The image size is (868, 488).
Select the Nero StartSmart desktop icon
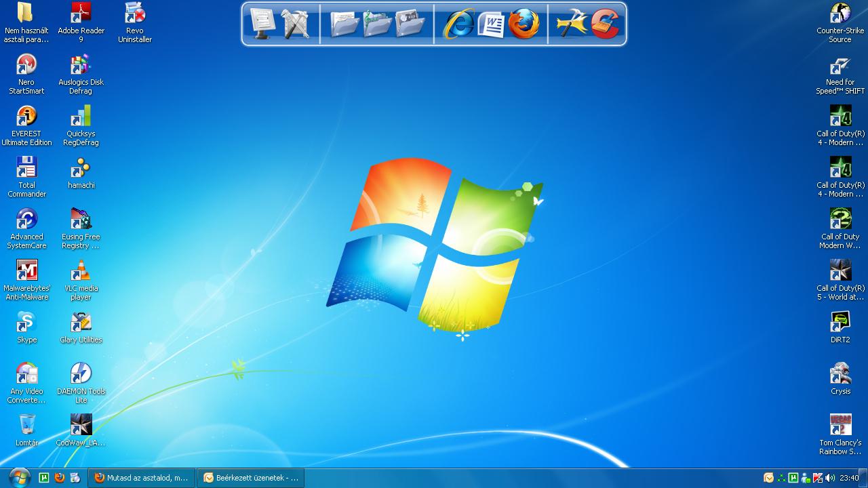tap(26, 74)
